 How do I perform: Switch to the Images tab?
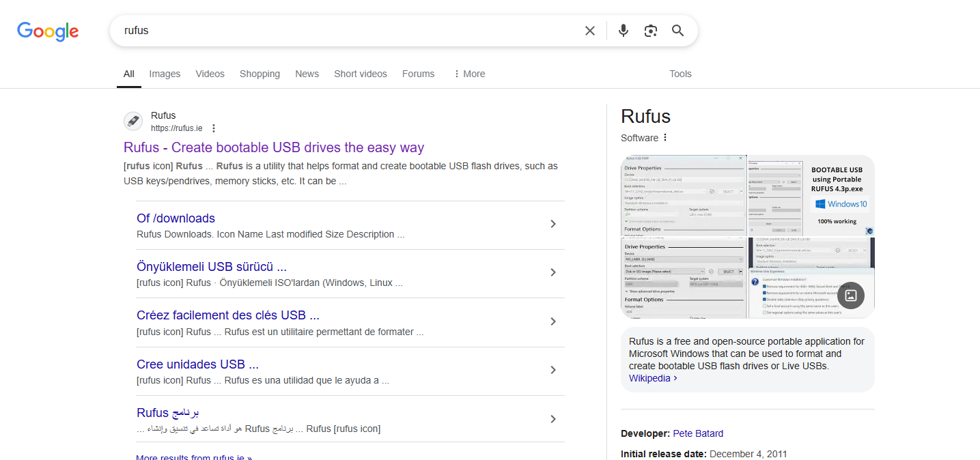(165, 74)
